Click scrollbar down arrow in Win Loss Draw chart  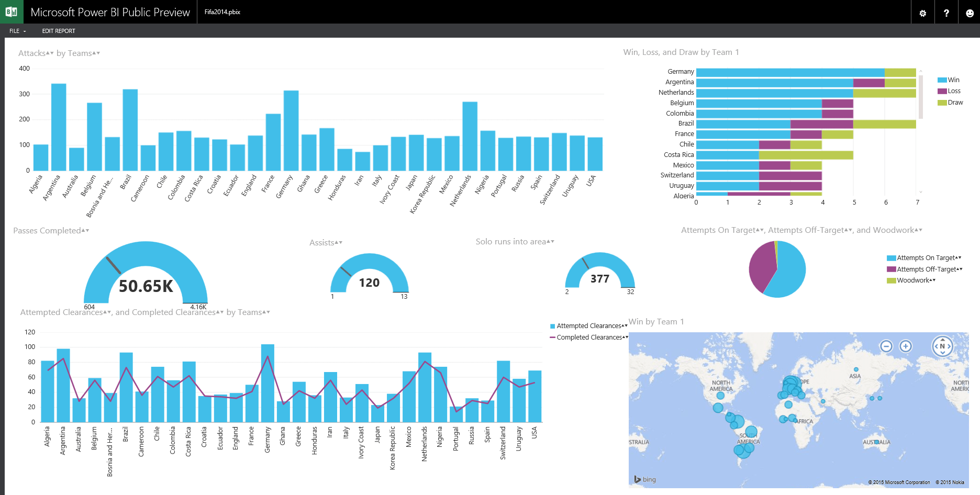921,192
